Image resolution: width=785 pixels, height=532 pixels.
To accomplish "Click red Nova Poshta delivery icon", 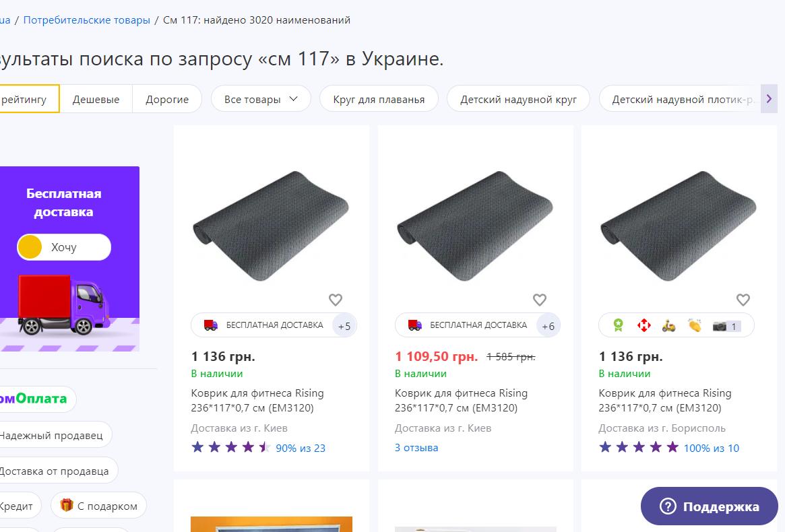I will coord(643,325).
